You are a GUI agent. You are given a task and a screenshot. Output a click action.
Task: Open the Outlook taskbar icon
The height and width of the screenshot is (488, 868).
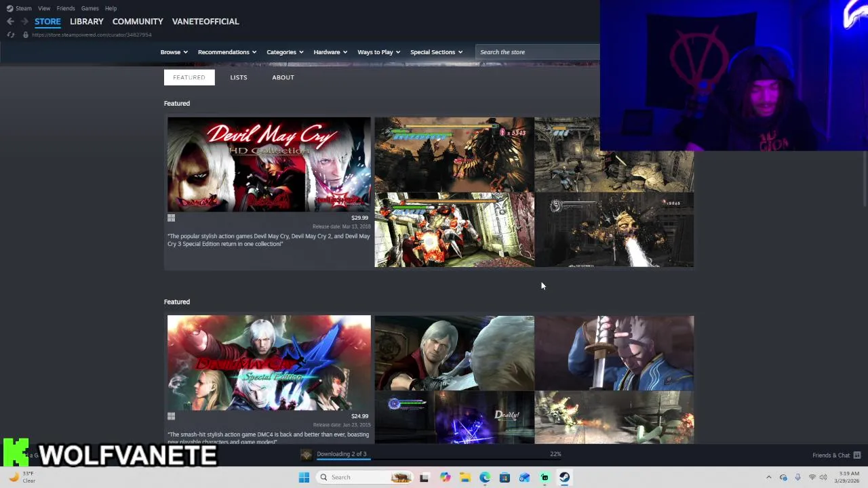(x=524, y=477)
